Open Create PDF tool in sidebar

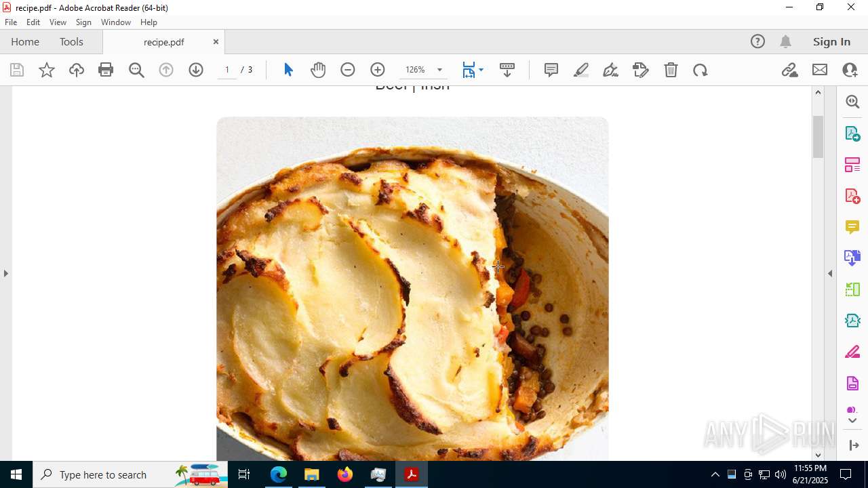click(852, 195)
